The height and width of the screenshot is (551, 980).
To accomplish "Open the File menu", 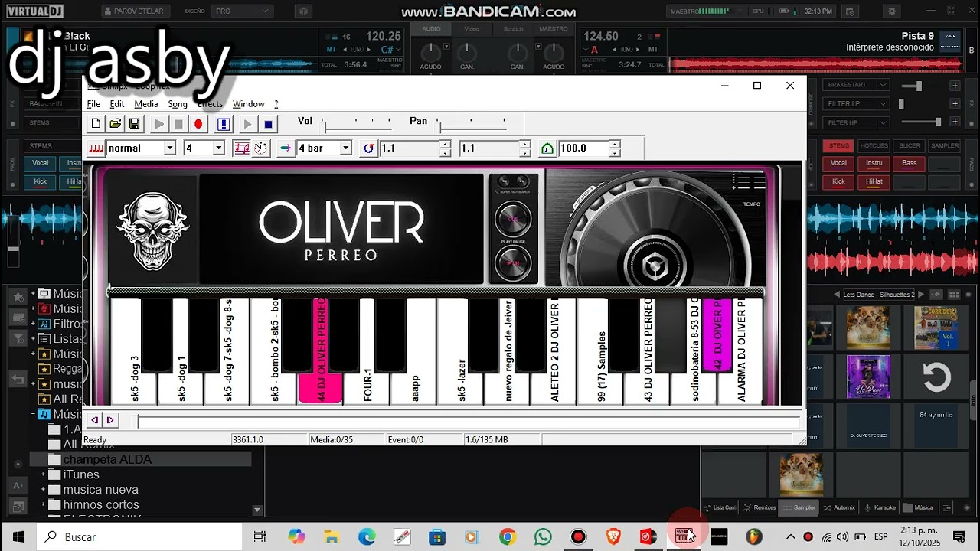I will 93,104.
